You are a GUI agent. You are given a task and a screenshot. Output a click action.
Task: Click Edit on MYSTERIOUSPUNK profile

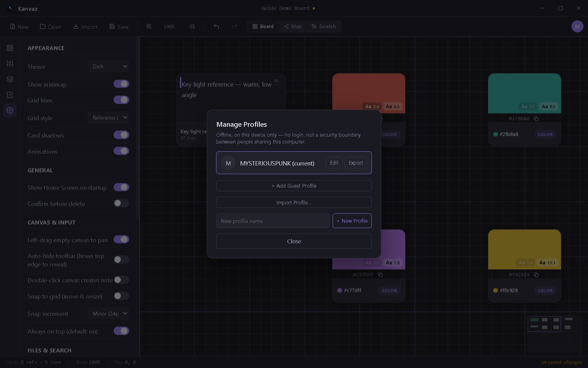click(x=334, y=163)
